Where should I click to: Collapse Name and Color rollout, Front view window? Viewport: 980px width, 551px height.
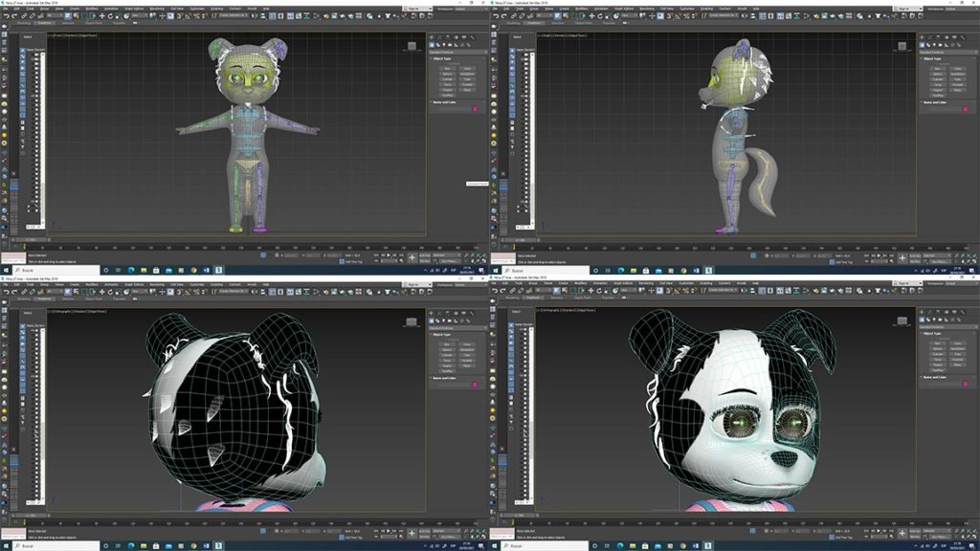tap(446, 102)
